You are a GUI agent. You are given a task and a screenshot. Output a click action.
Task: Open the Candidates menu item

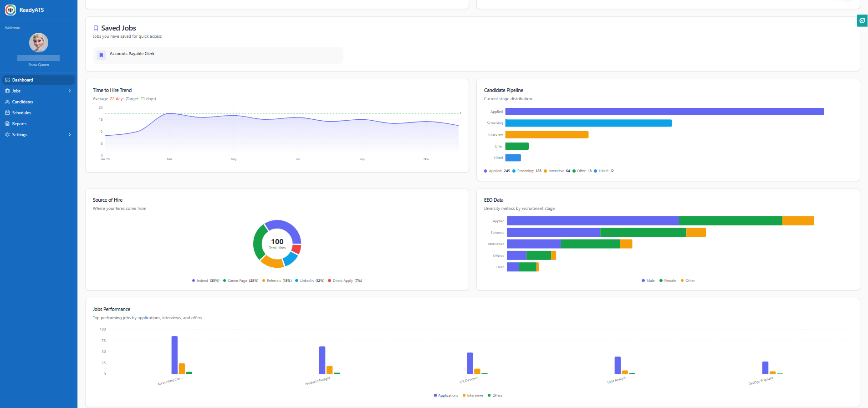(22, 102)
